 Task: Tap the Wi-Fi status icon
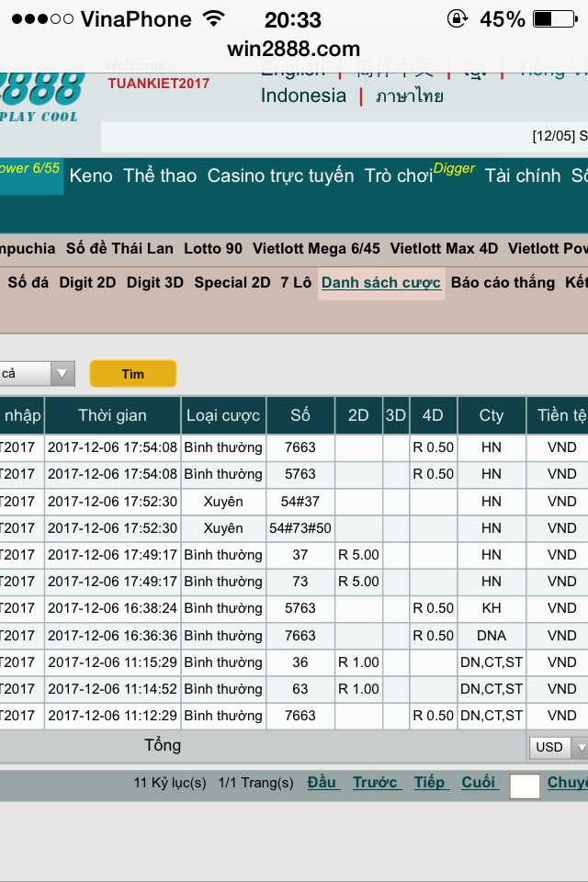(x=213, y=19)
